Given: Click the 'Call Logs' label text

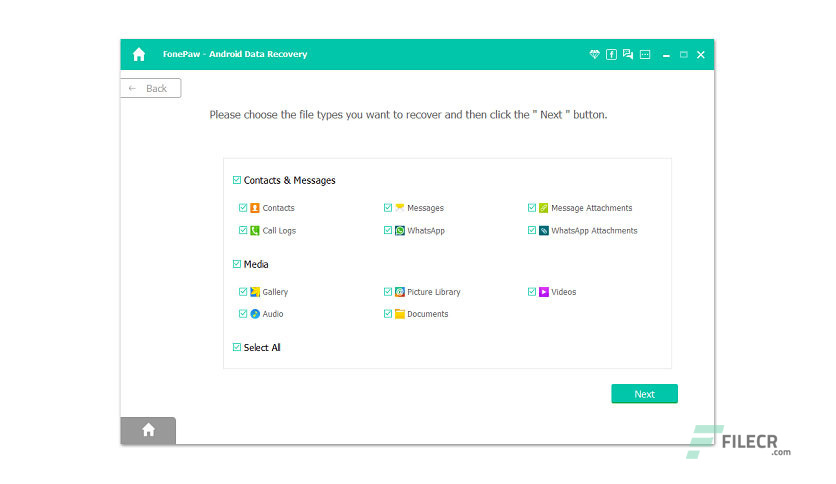Looking at the screenshot, I should click(279, 231).
